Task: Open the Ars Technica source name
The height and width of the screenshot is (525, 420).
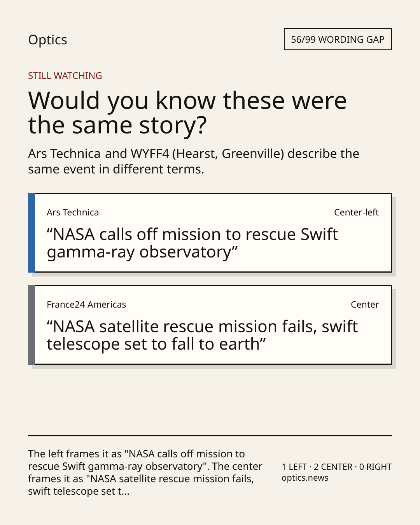Action: [73, 212]
